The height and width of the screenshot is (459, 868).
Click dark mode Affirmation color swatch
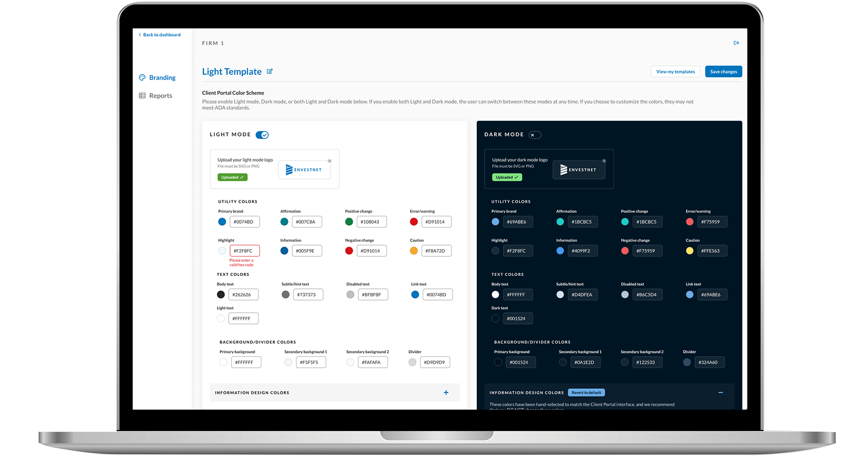pos(561,222)
